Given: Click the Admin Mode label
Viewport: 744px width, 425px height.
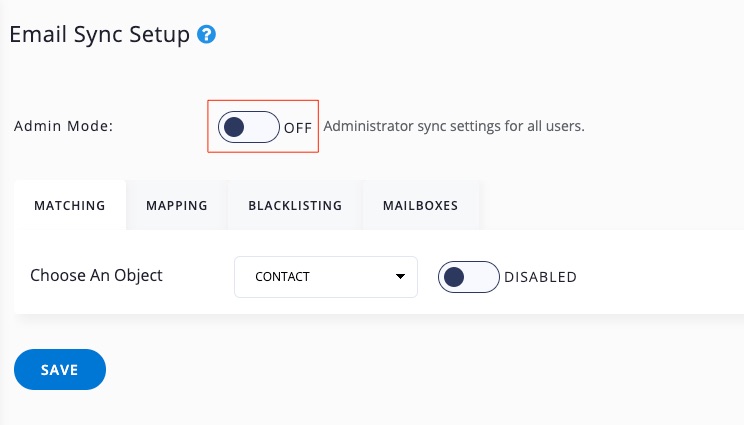Looking at the screenshot, I should click(x=64, y=127).
